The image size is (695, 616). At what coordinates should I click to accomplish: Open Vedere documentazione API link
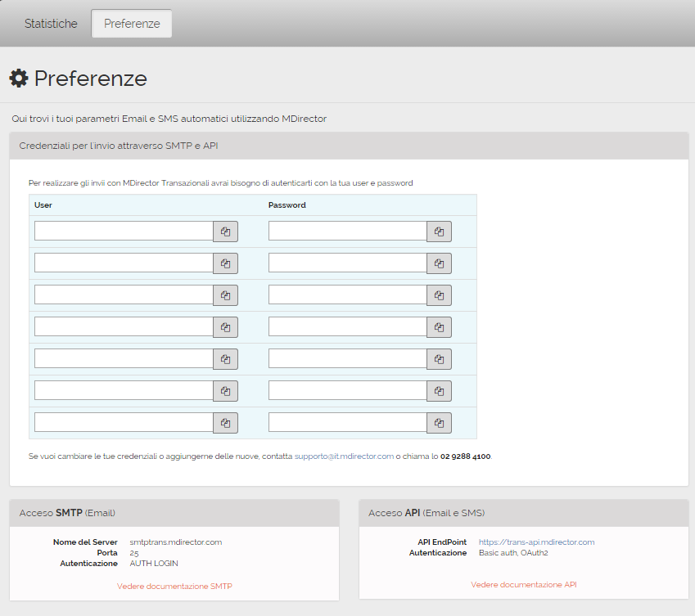point(523,585)
